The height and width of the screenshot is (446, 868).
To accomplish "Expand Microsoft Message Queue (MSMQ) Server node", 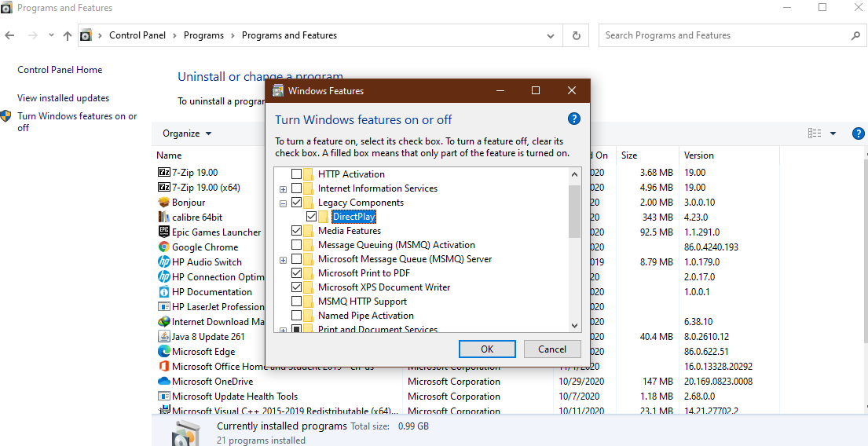I will [283, 260].
